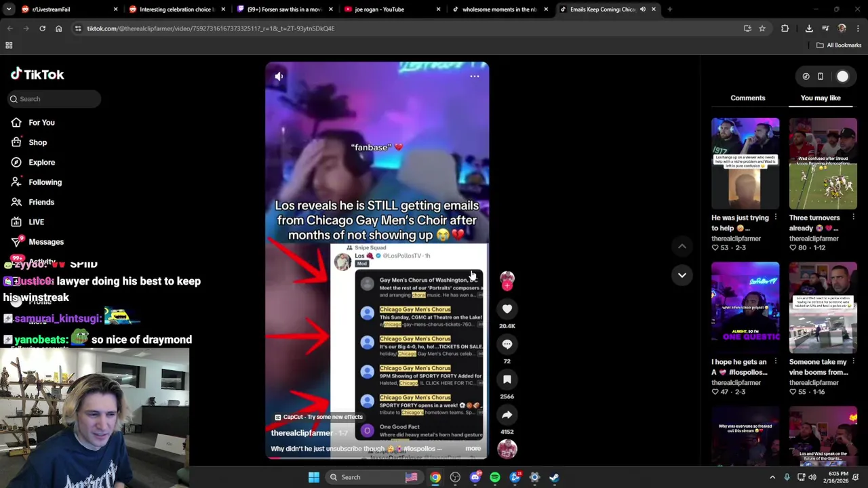Expand the caption with the 'more' link
The height and width of the screenshot is (488, 868).
pos(473,449)
